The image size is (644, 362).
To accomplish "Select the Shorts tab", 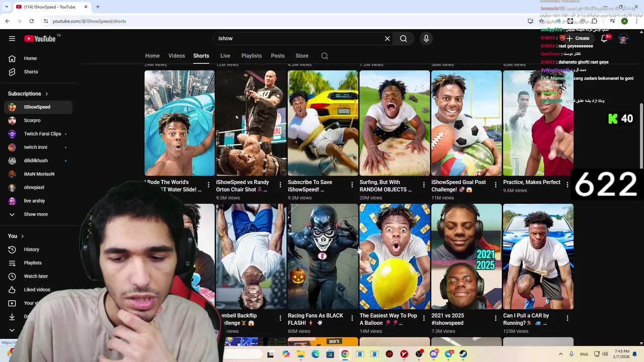I will click(x=201, y=56).
